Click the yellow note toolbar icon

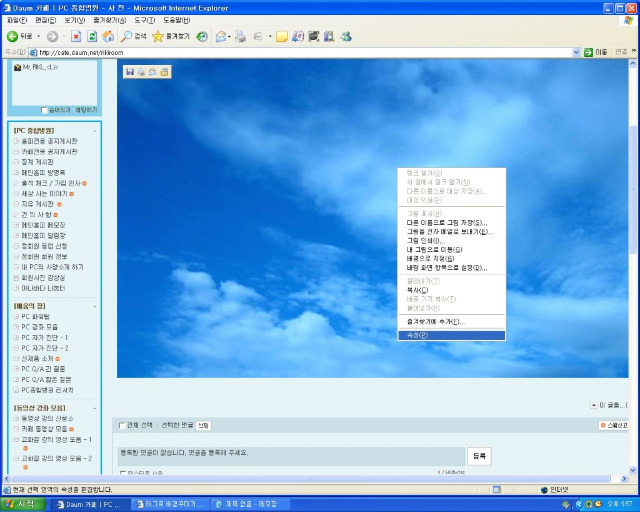281,37
